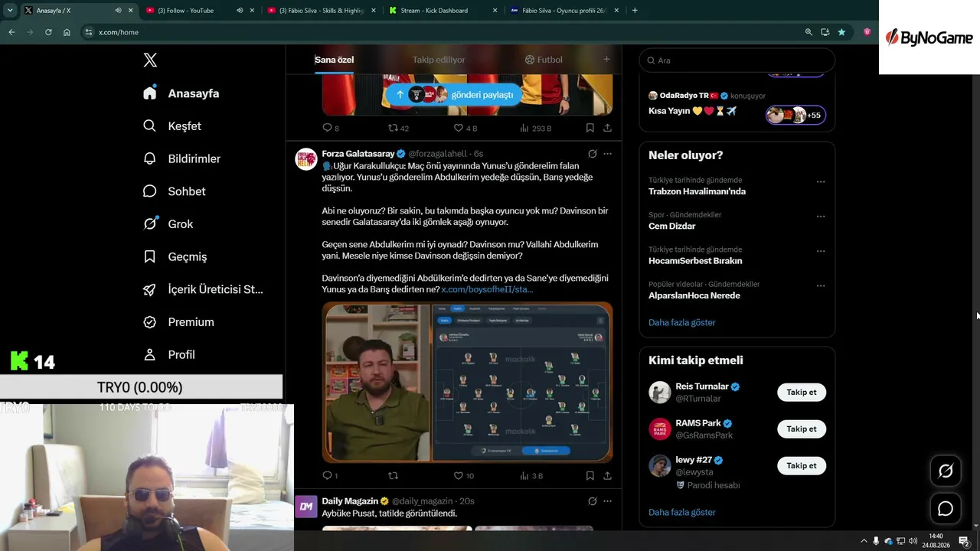Open the Forza Galatasaray profile name
Screen dimensions: 980x551
pyautogui.click(x=358, y=154)
